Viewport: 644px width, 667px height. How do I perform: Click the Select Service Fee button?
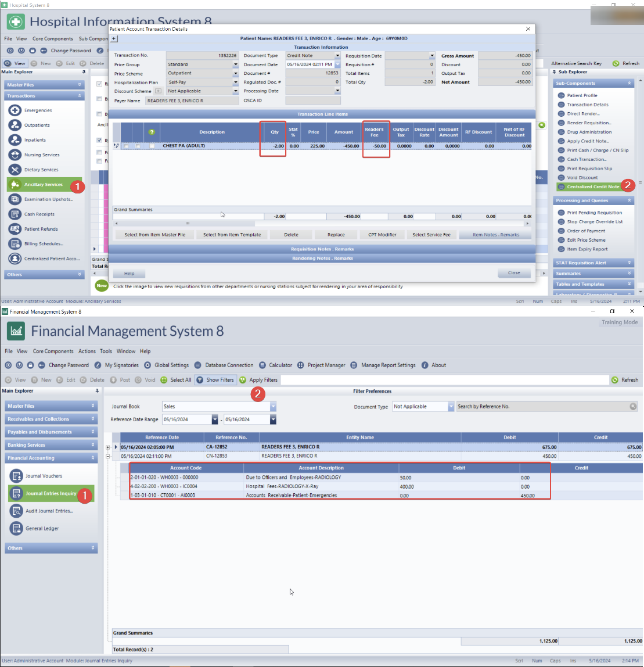point(431,235)
